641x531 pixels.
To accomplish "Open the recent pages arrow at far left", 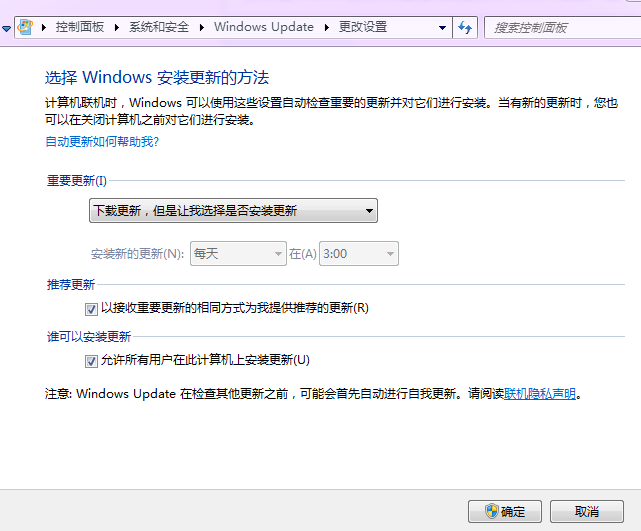I will point(6,28).
